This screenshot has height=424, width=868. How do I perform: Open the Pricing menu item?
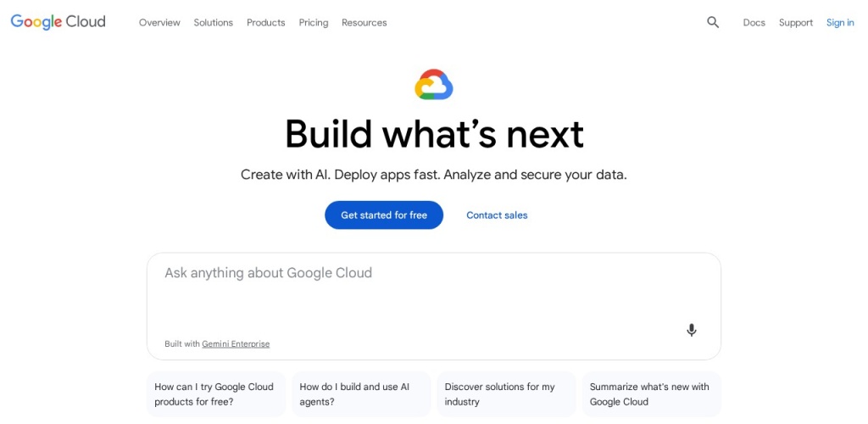[314, 23]
